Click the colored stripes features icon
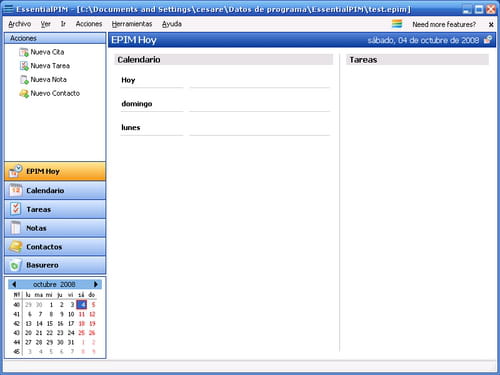This screenshot has height=375, width=500. [x=397, y=24]
